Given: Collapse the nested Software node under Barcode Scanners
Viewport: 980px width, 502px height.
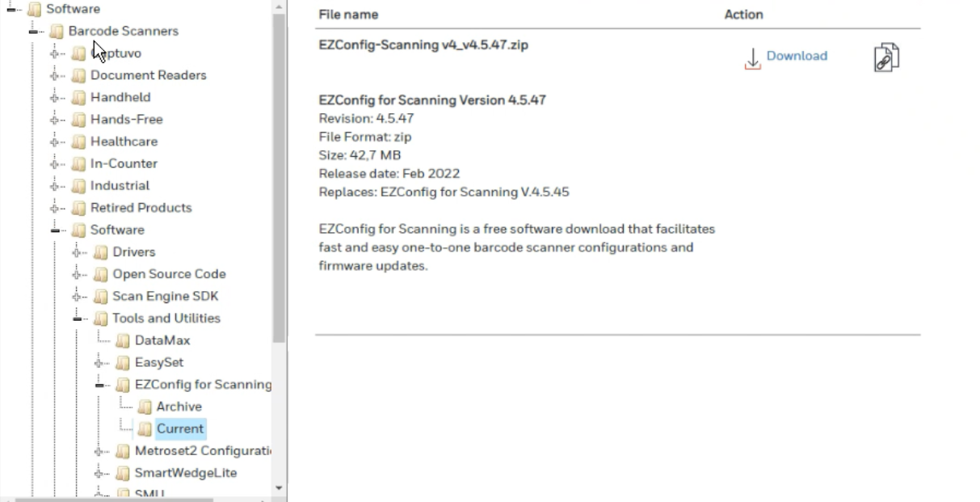Looking at the screenshot, I should pyautogui.click(x=56, y=230).
